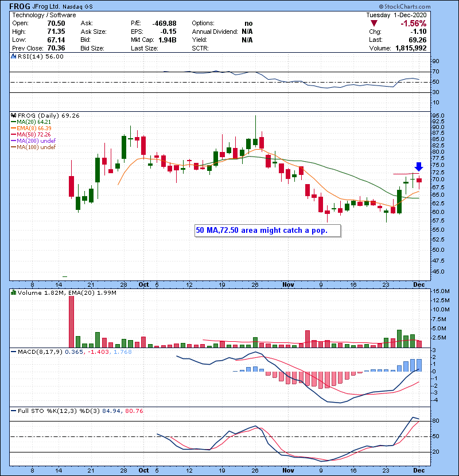Click the candlestick icon next to FROG (Daily)
Viewport: 459px width, 476px height.
pyautogui.click(x=13, y=116)
